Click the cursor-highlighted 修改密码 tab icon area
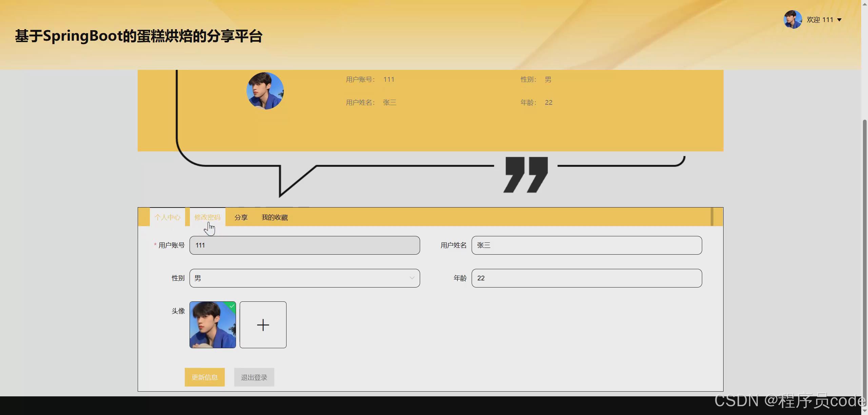The image size is (868, 415). [208, 217]
